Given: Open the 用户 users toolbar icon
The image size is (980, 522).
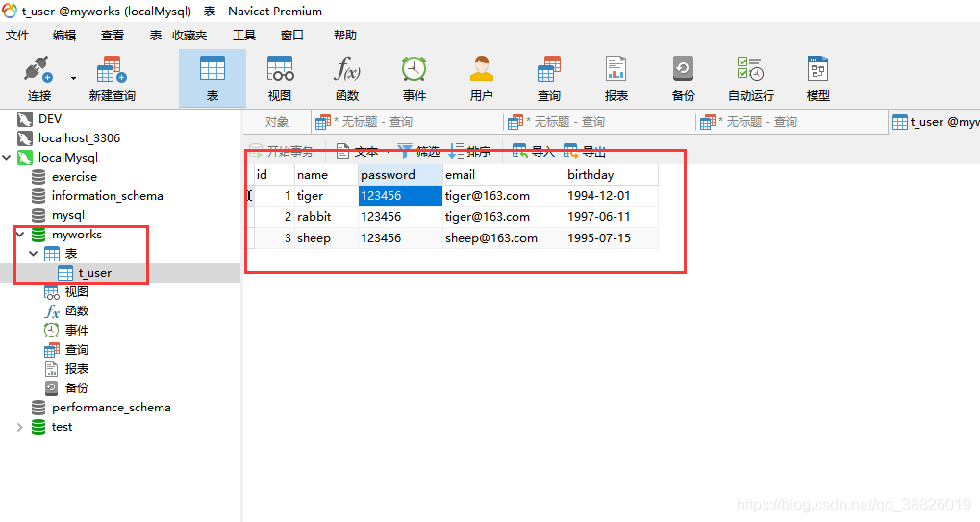Looking at the screenshot, I should pyautogui.click(x=481, y=79).
